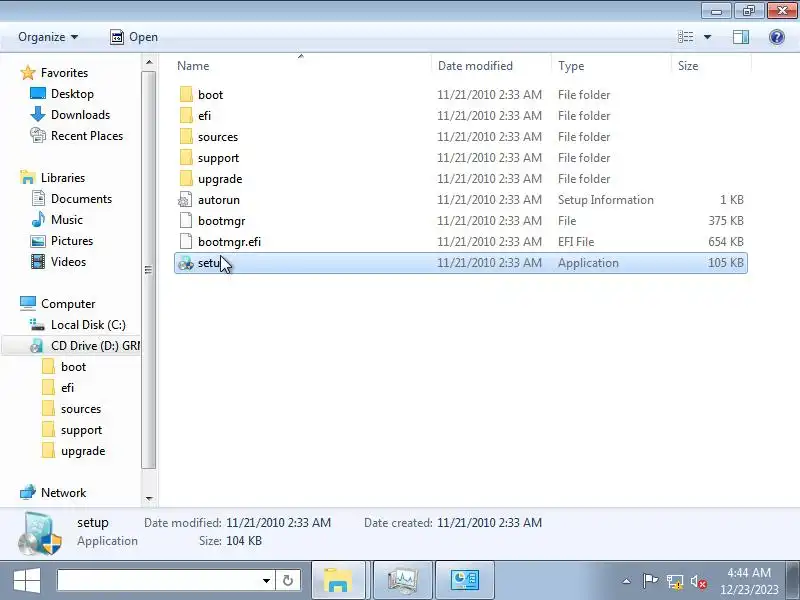This screenshot has width=800, height=600.
Task: Click the EFI File type cell
Action: 576,241
